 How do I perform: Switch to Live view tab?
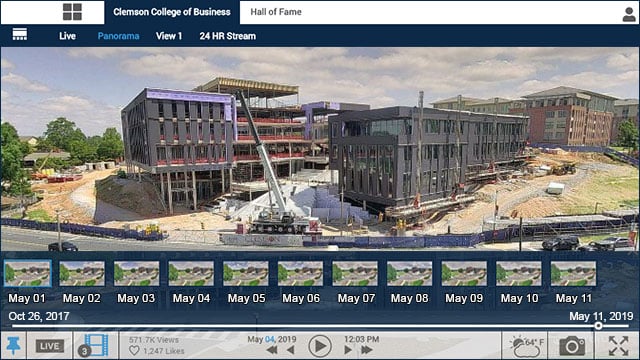(67, 36)
